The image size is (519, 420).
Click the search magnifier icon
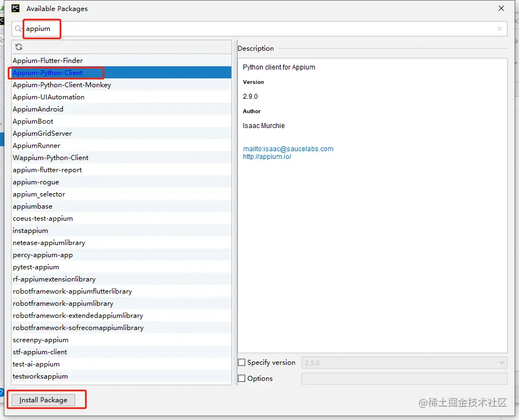(18, 29)
